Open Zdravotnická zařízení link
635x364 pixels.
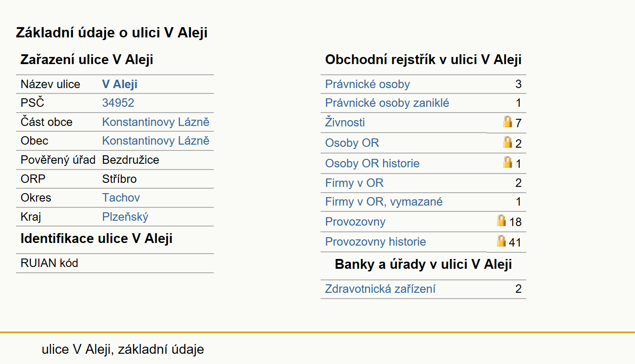(x=380, y=289)
